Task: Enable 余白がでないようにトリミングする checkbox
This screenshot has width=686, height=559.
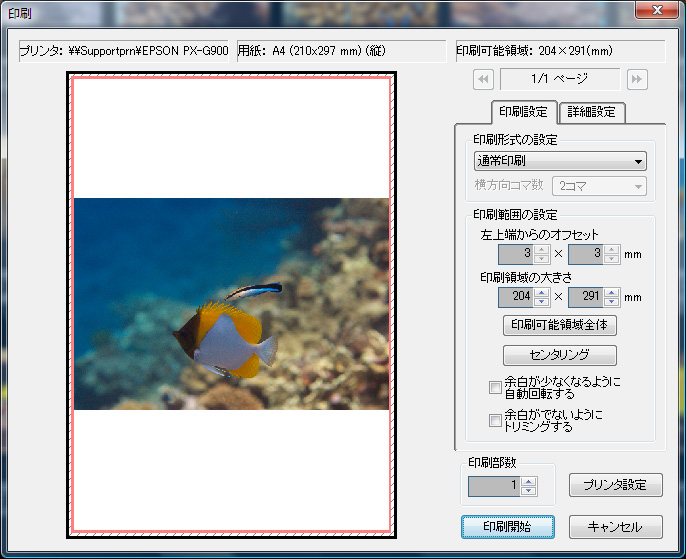Action: pyautogui.click(x=495, y=420)
